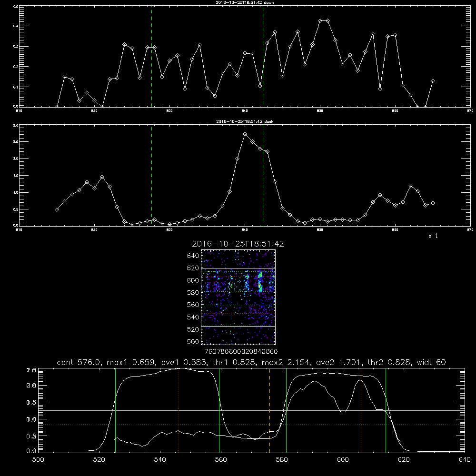476x476 pixels.
Task: Click the bottom plot x-axis label 560
Action: (x=221, y=460)
